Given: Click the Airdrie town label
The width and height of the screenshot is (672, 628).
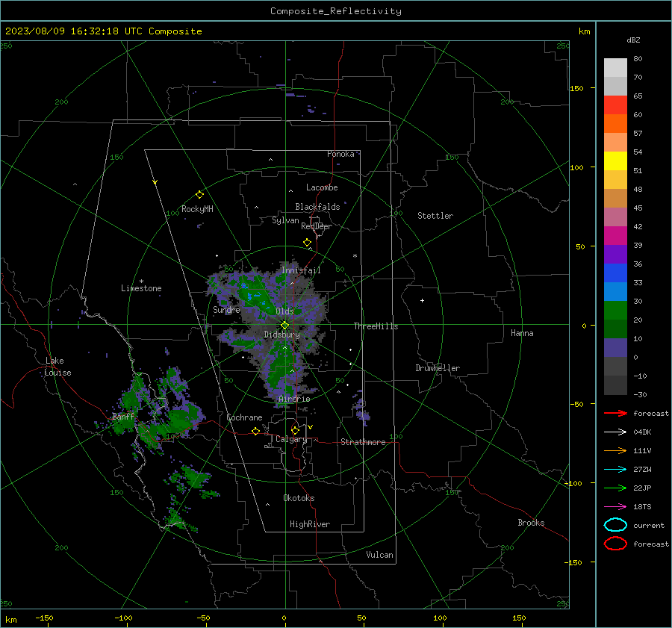Looking at the screenshot, I should tap(294, 399).
